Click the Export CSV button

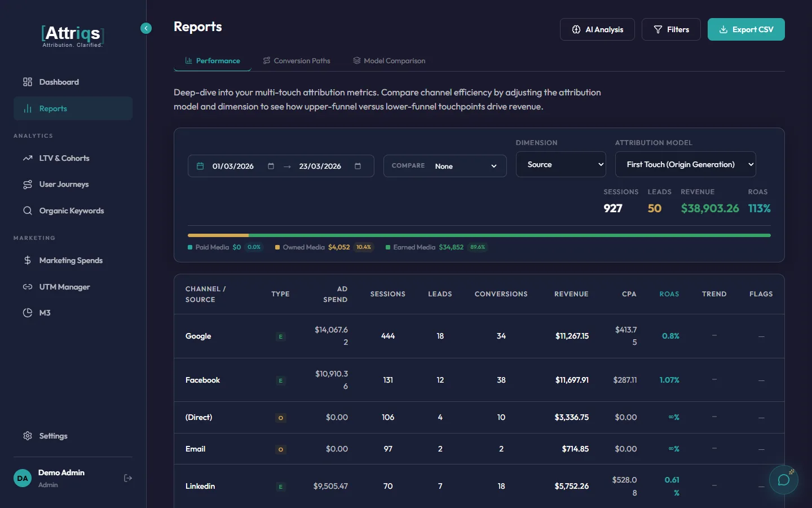click(x=746, y=29)
